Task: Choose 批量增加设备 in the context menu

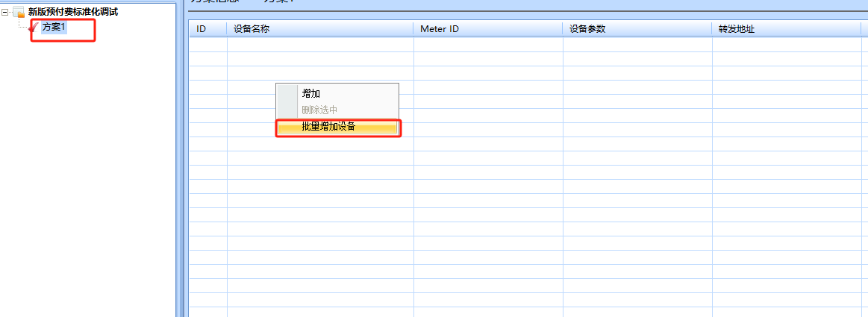Action: pyautogui.click(x=328, y=127)
